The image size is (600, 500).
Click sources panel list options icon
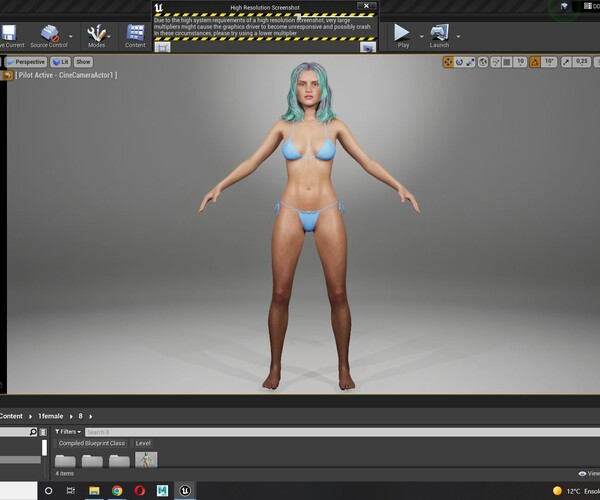pyautogui.click(x=43, y=432)
